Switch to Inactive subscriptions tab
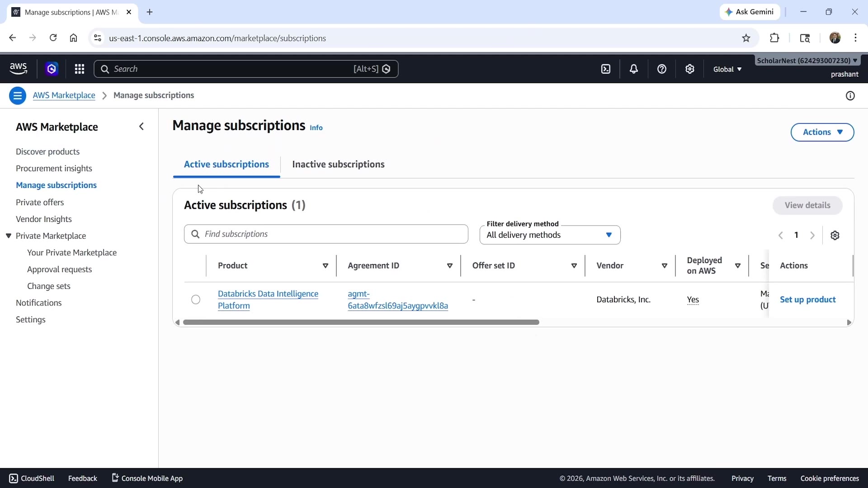The height and width of the screenshot is (488, 868). [x=338, y=164]
